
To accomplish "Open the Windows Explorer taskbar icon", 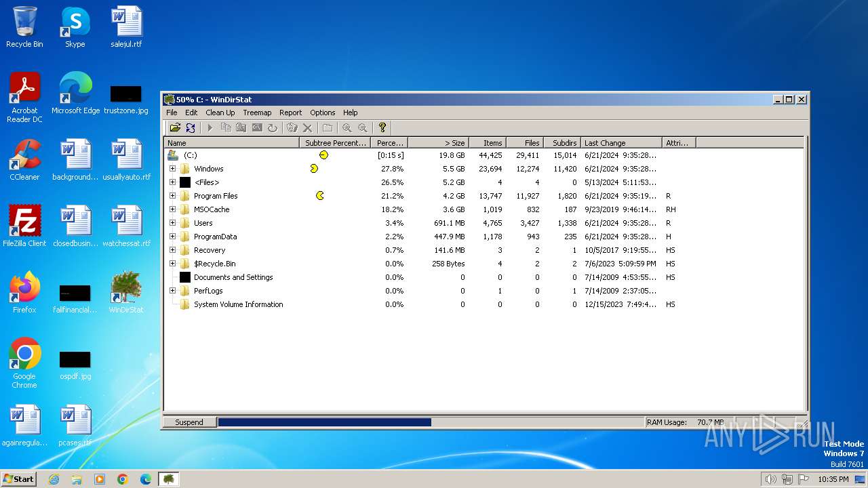I will (x=77, y=479).
